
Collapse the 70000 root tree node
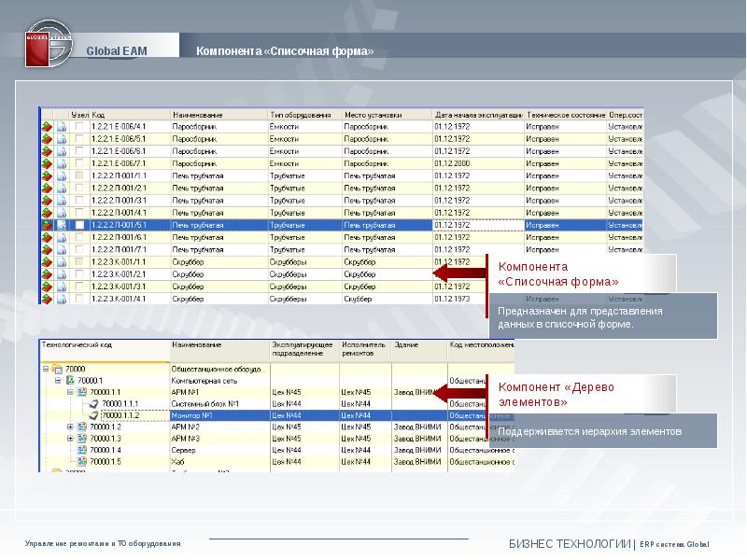pyautogui.click(x=45, y=369)
